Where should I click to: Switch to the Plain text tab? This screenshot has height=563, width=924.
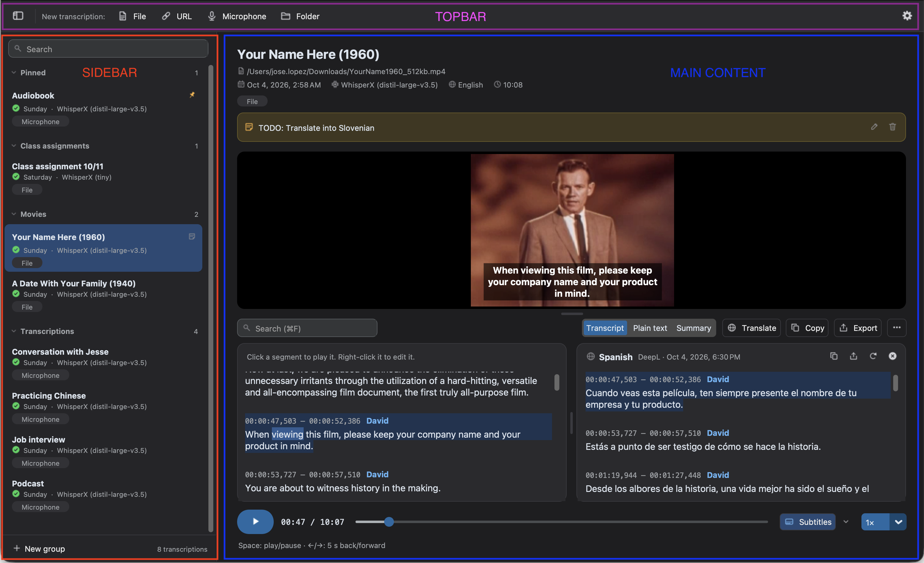(650, 328)
